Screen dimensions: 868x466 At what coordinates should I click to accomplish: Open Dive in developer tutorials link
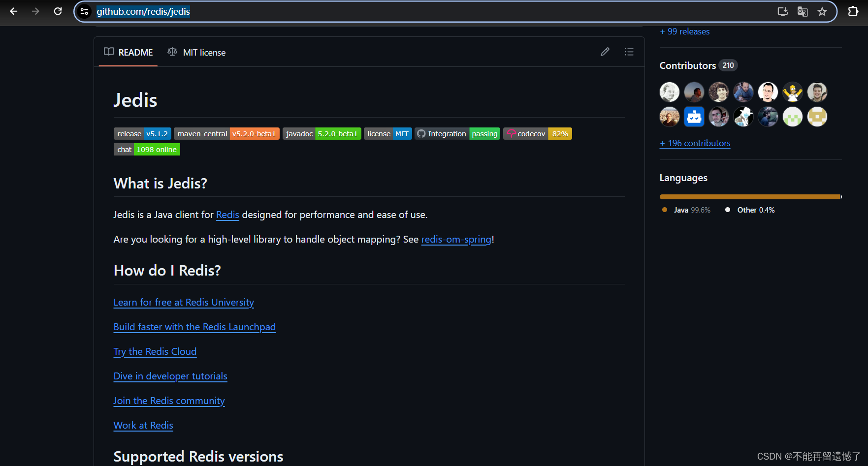click(170, 376)
